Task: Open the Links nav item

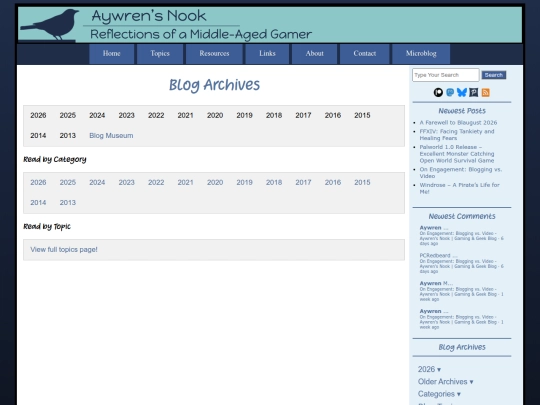Action: pyautogui.click(x=267, y=54)
